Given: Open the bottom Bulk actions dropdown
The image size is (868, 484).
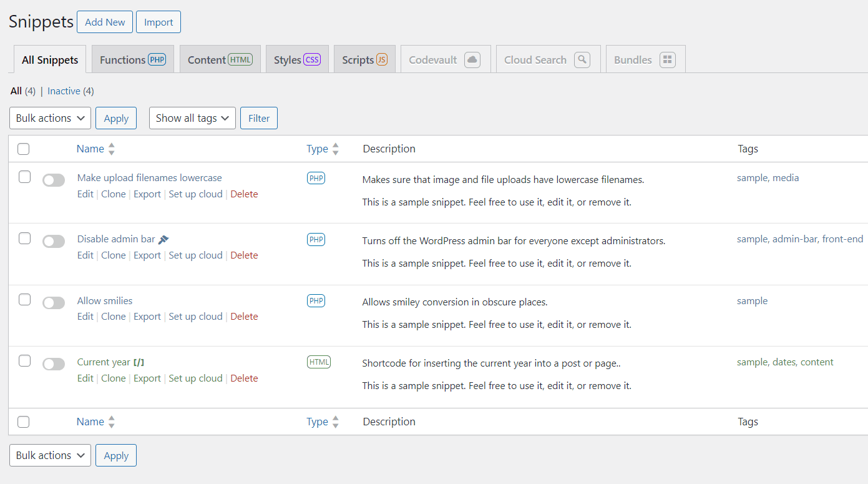Looking at the screenshot, I should (50, 455).
